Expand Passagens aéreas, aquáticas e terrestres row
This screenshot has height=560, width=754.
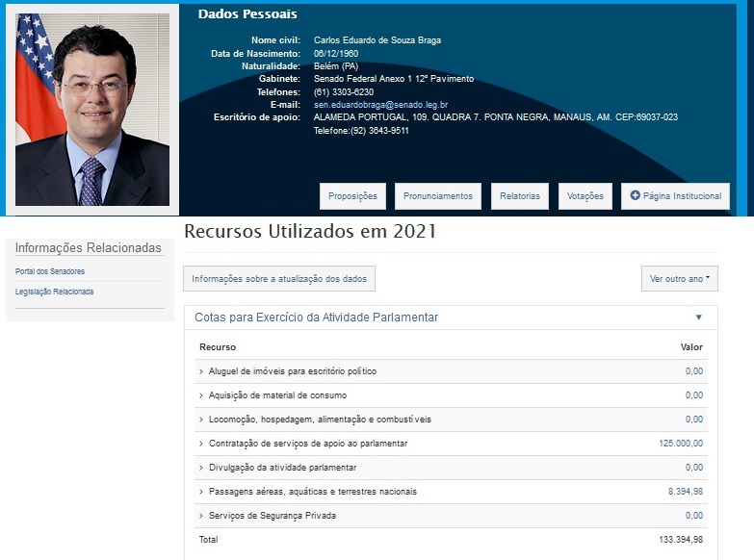pos(313,492)
